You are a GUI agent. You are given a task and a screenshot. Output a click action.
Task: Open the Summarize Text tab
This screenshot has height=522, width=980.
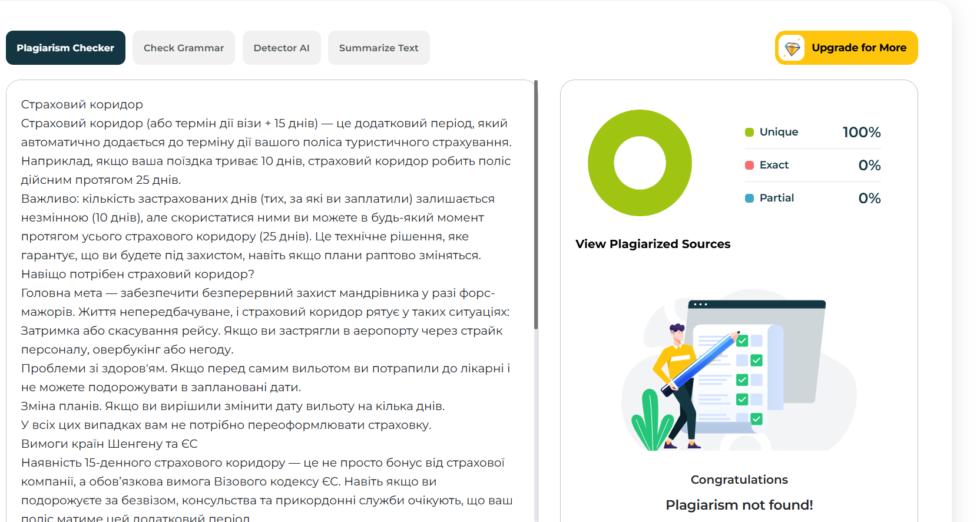tap(379, 48)
